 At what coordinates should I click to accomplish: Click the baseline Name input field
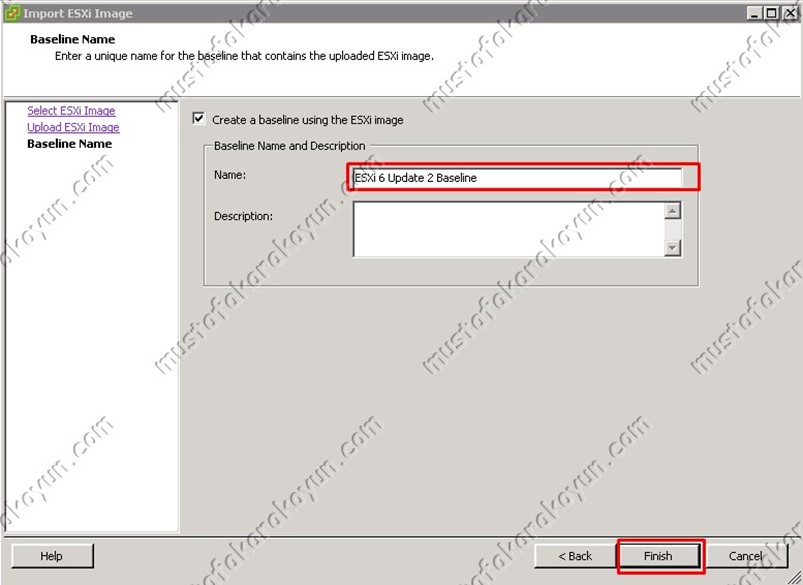point(517,178)
